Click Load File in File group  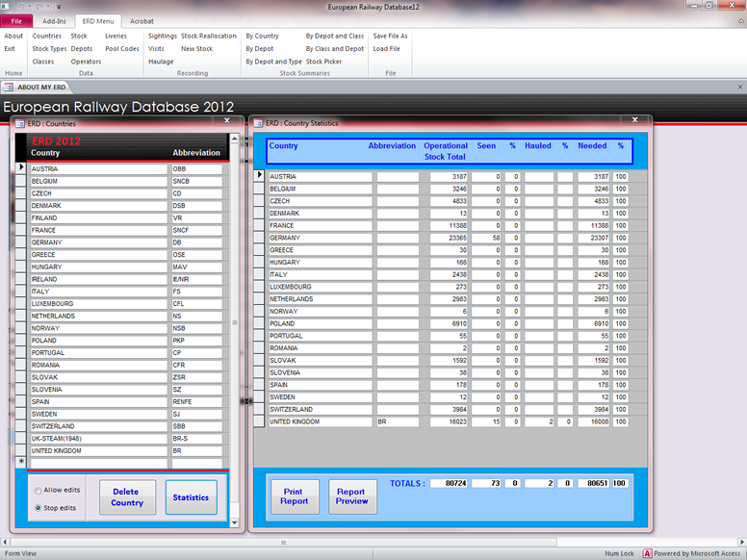[386, 48]
